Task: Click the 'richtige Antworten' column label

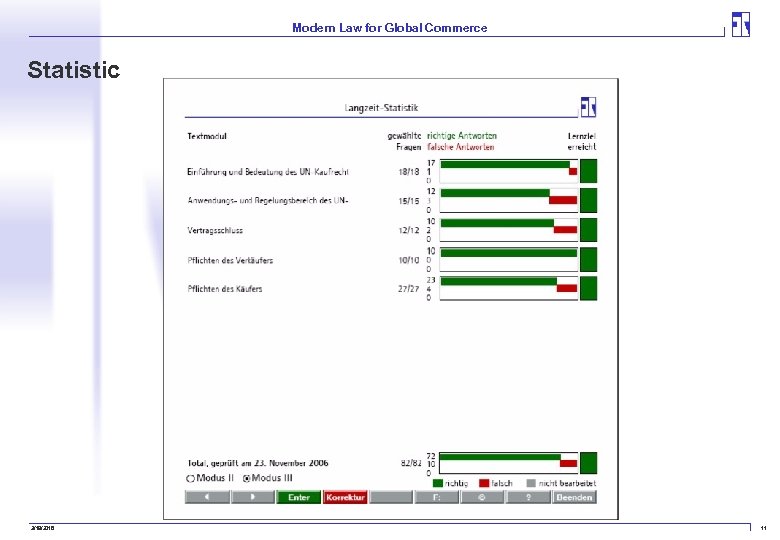Action: [x=462, y=136]
